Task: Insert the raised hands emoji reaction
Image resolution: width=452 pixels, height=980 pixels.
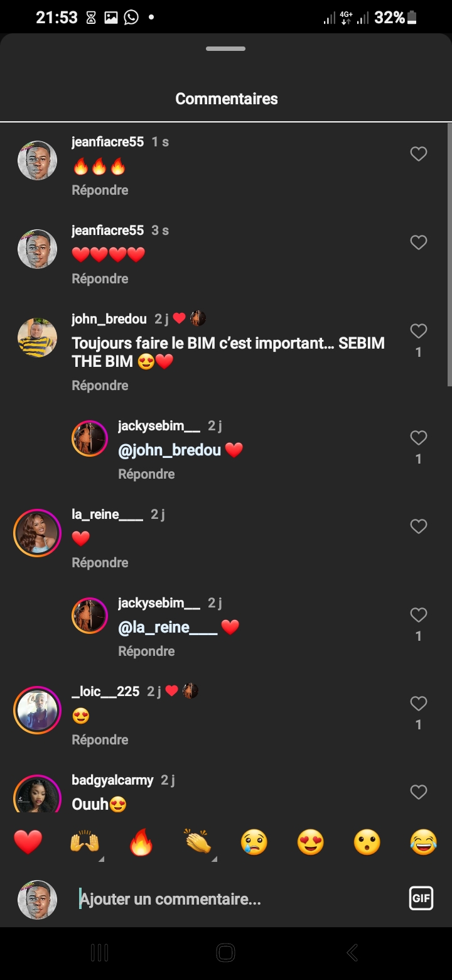Action: pyautogui.click(x=85, y=842)
